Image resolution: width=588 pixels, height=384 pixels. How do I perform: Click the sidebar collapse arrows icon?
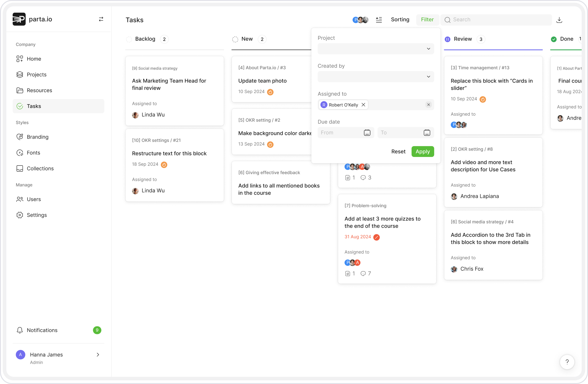point(101,19)
